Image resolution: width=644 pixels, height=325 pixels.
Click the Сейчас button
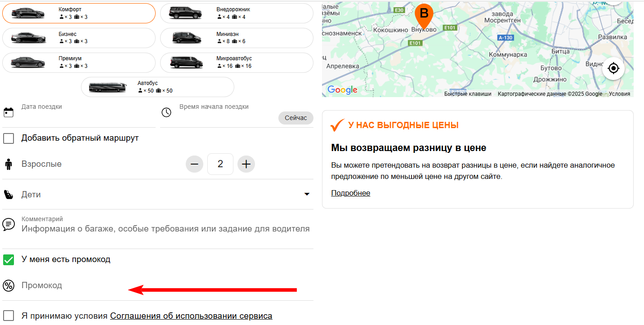pyautogui.click(x=295, y=118)
